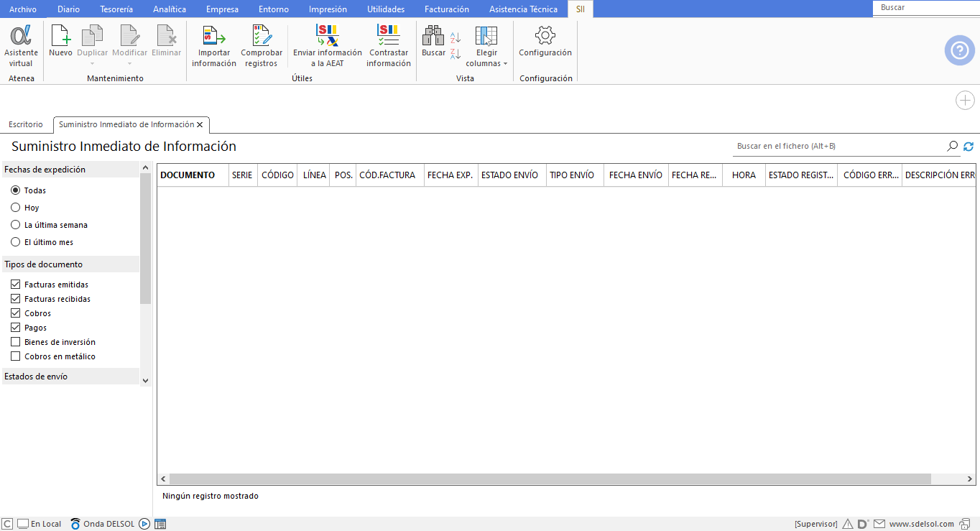The image size is (980, 531).
Task: Run Comprobar registros tool
Action: (262, 45)
